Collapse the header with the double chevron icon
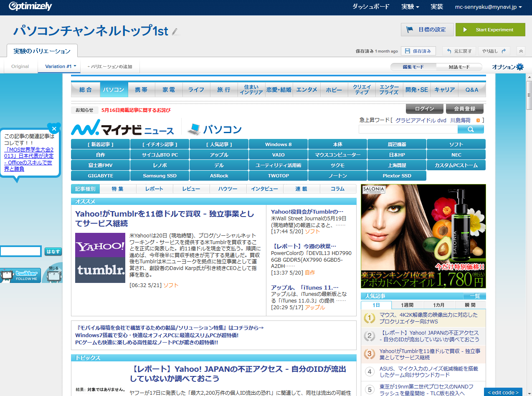This screenshot has height=396, width=532. [x=521, y=51]
